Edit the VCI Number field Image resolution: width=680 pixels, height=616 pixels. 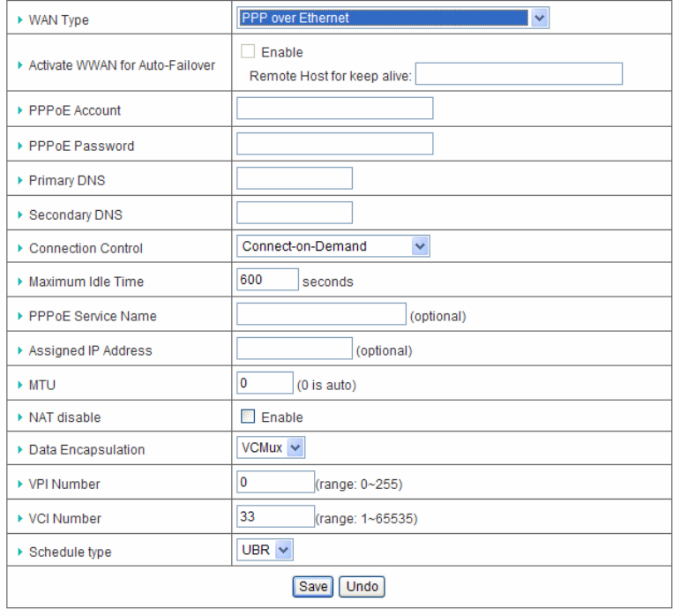click(x=275, y=517)
